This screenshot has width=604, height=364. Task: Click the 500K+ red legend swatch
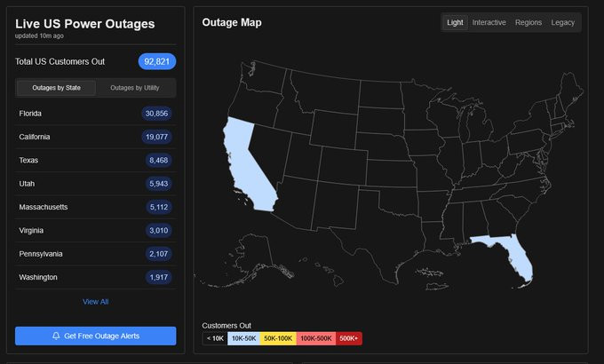tap(349, 338)
